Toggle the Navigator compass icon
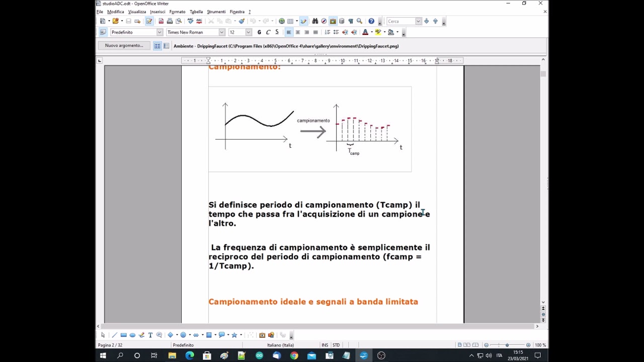The width and height of the screenshot is (644, 362). pyautogui.click(x=324, y=21)
